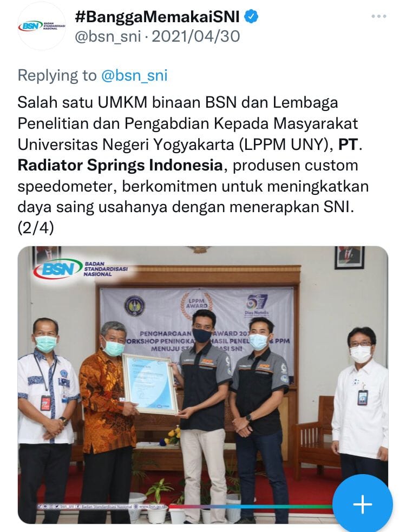Click the round UNY university seal on banner
This screenshot has width=406, height=532.
(134, 306)
